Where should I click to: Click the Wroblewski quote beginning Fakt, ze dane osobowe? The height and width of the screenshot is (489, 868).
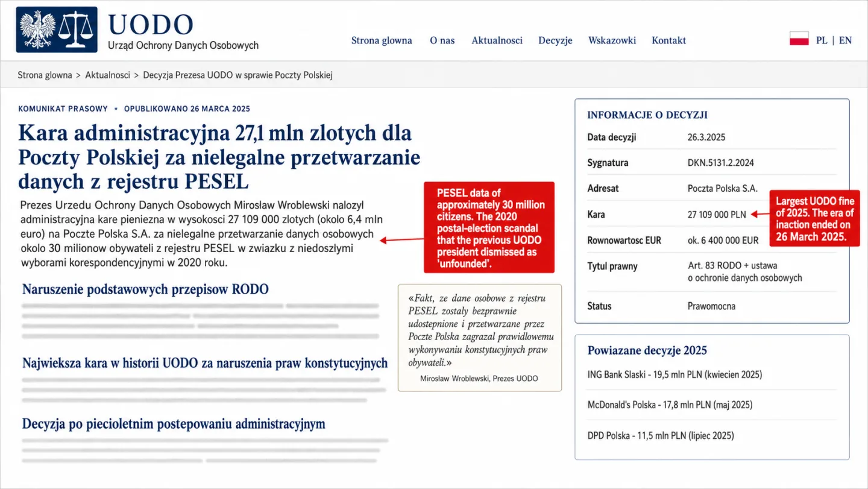[x=480, y=330]
